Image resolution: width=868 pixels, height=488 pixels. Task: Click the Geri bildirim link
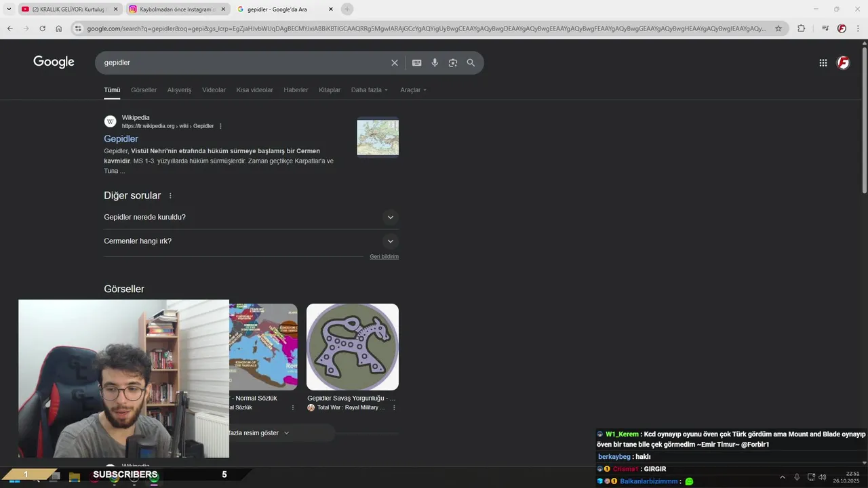(x=384, y=257)
